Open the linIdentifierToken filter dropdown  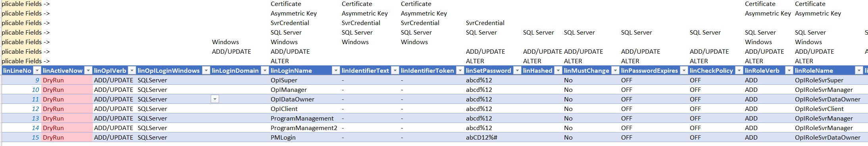pos(460,71)
